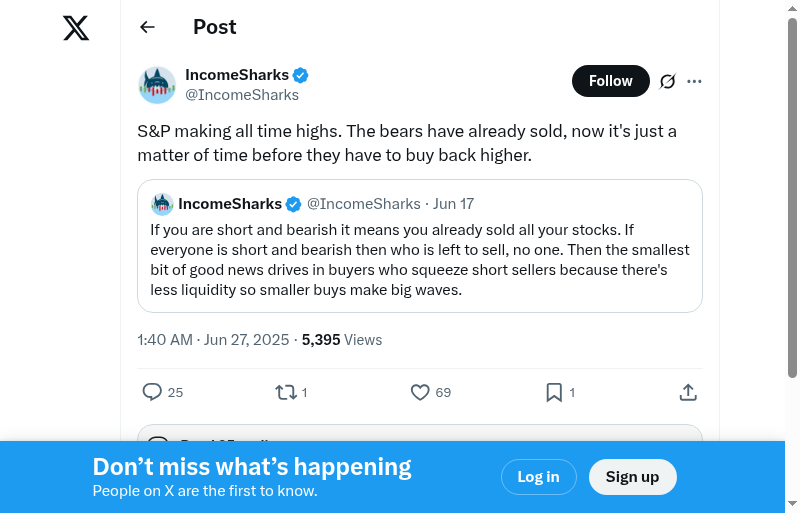
Task: Open the three-dot More menu
Action: [x=695, y=81]
